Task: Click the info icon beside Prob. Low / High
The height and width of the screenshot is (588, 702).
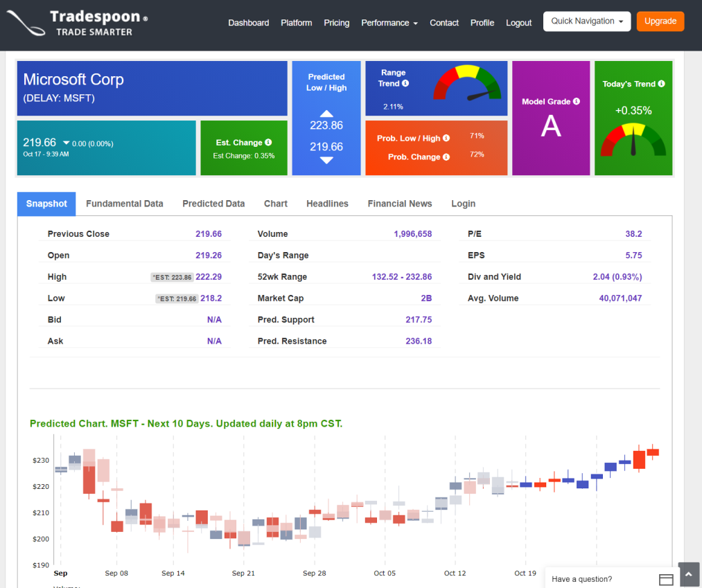Action: (x=446, y=139)
